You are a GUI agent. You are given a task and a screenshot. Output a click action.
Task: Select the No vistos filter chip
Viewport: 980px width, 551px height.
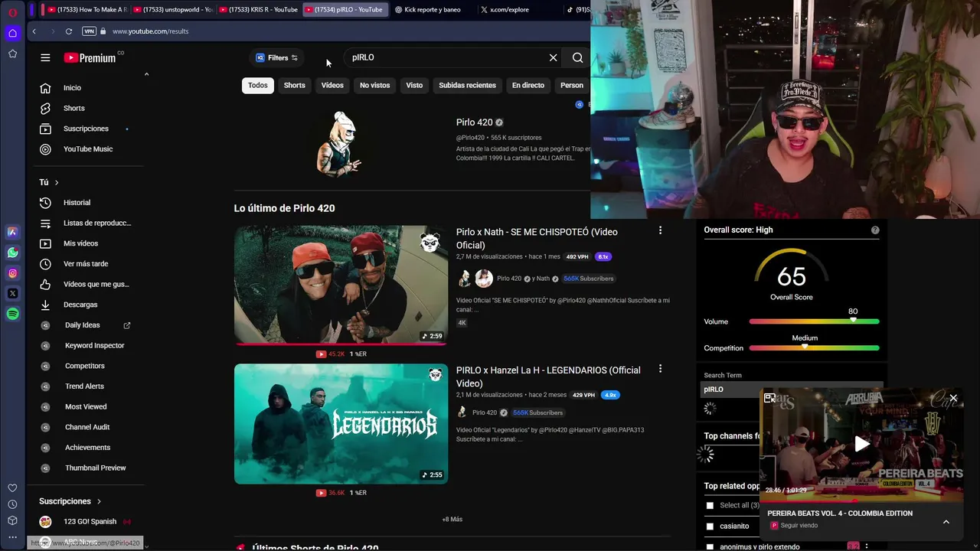374,85
